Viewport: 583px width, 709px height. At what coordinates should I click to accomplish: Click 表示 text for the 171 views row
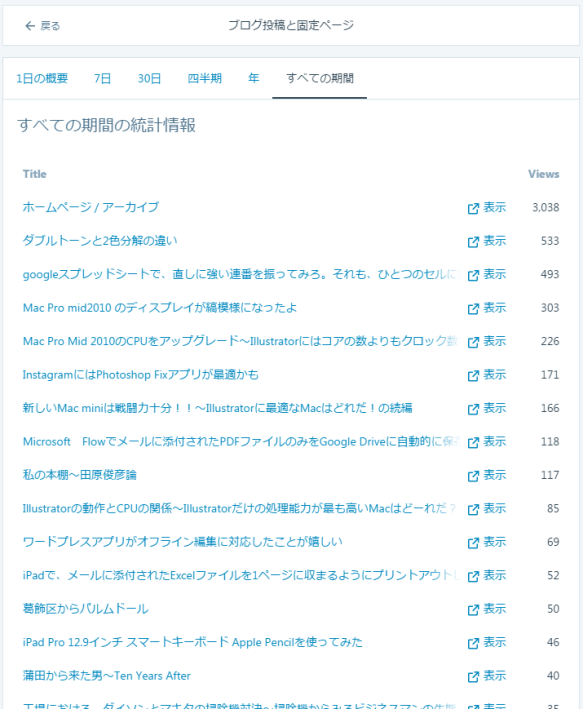point(495,374)
